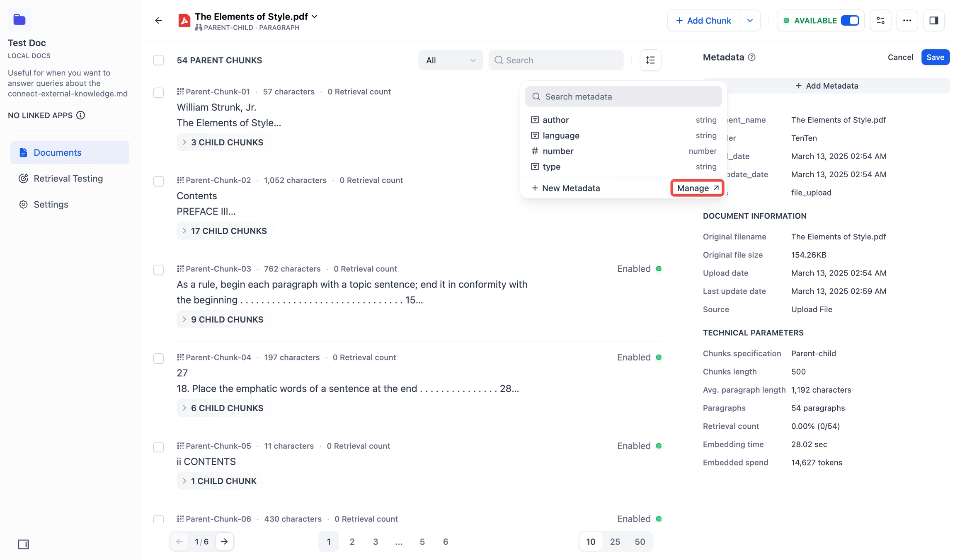Screen dimensions: 955x560
Task: Open the Add Chunk dropdown arrow
Action: pos(750,20)
